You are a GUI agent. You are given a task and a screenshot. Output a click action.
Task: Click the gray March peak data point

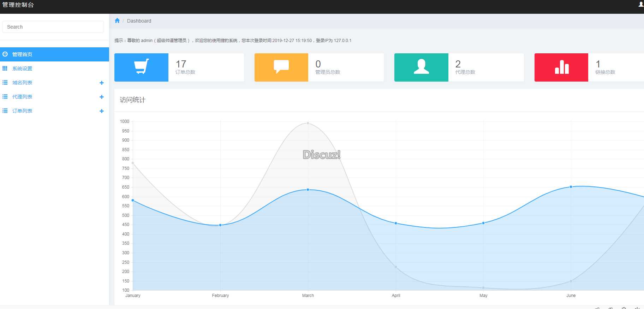click(308, 123)
